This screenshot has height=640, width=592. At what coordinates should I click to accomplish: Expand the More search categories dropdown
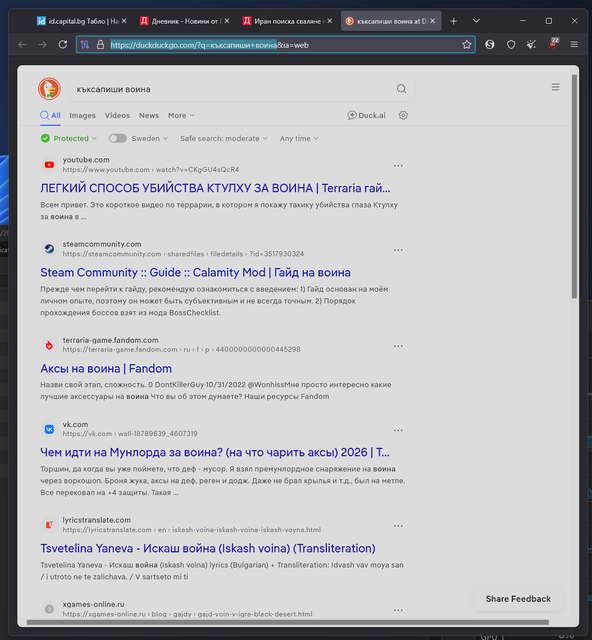click(181, 116)
